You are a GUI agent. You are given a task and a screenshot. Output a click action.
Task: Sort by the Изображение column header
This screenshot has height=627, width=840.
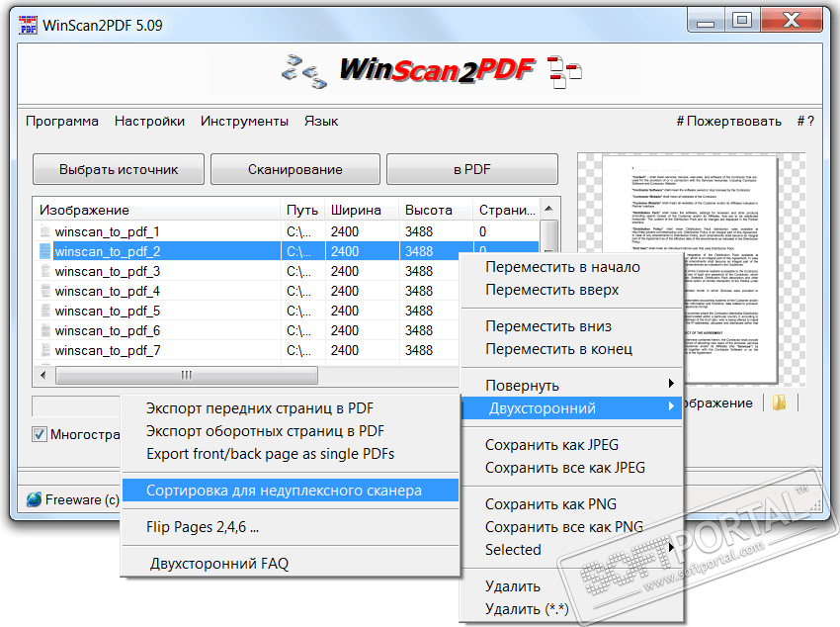157,210
